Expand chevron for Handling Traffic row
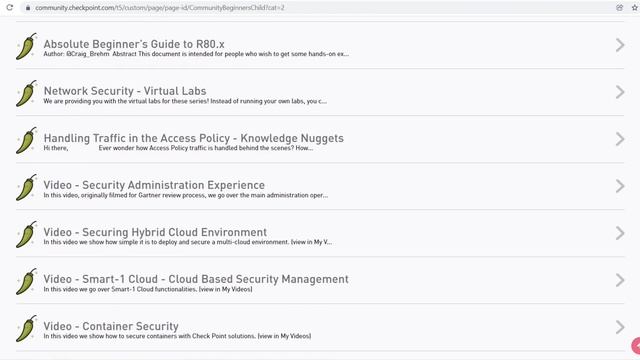640x360 pixels. [620, 139]
